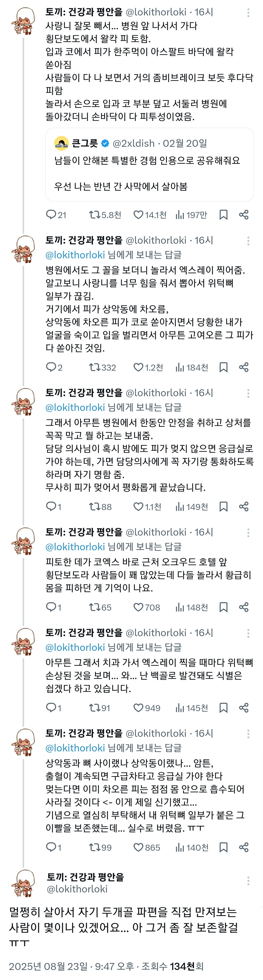The image size is (263, 980).
Task: Open the 큰그릇 avatar in the quoted tweet
Action: point(62,143)
